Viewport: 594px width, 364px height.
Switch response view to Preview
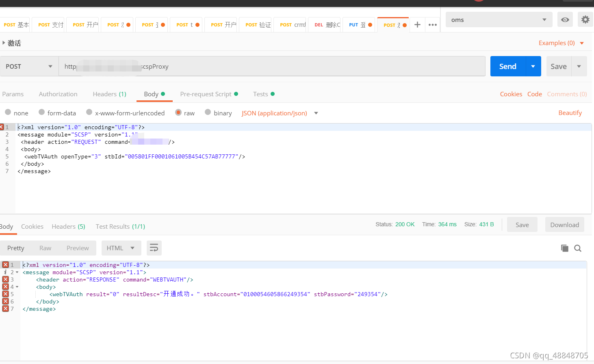tap(78, 248)
